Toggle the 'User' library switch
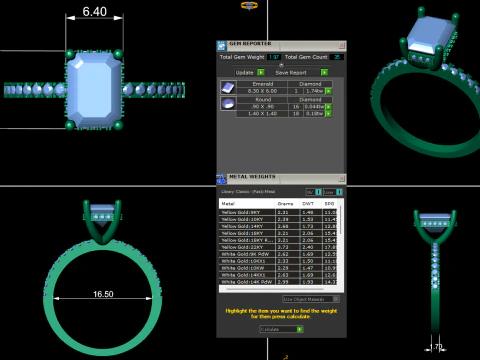The image size is (480, 360). point(339,192)
